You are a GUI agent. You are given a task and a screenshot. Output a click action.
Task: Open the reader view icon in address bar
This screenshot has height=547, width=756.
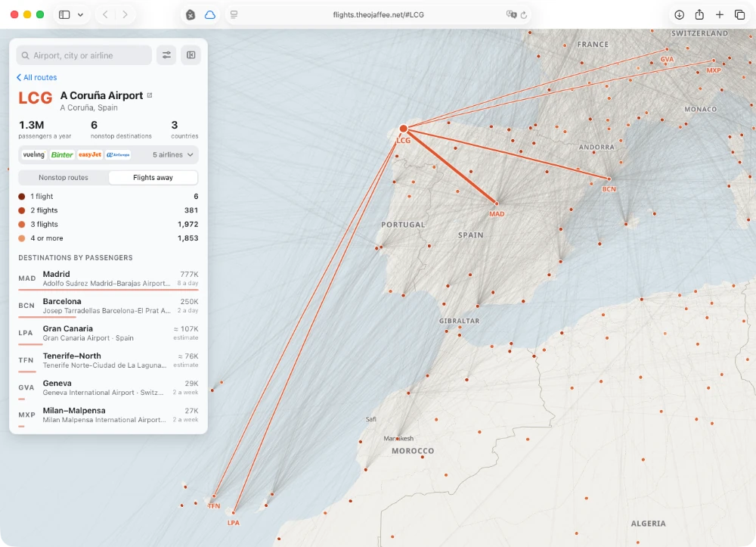pos(234,14)
